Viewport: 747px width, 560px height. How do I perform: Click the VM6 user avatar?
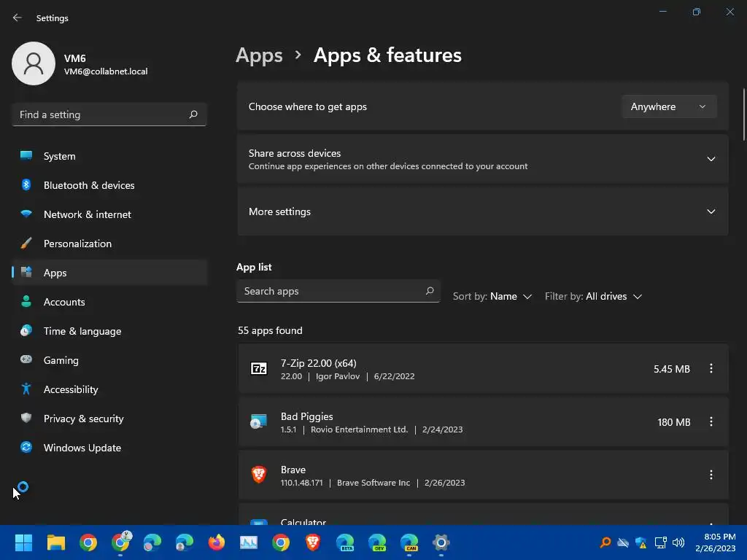click(34, 63)
